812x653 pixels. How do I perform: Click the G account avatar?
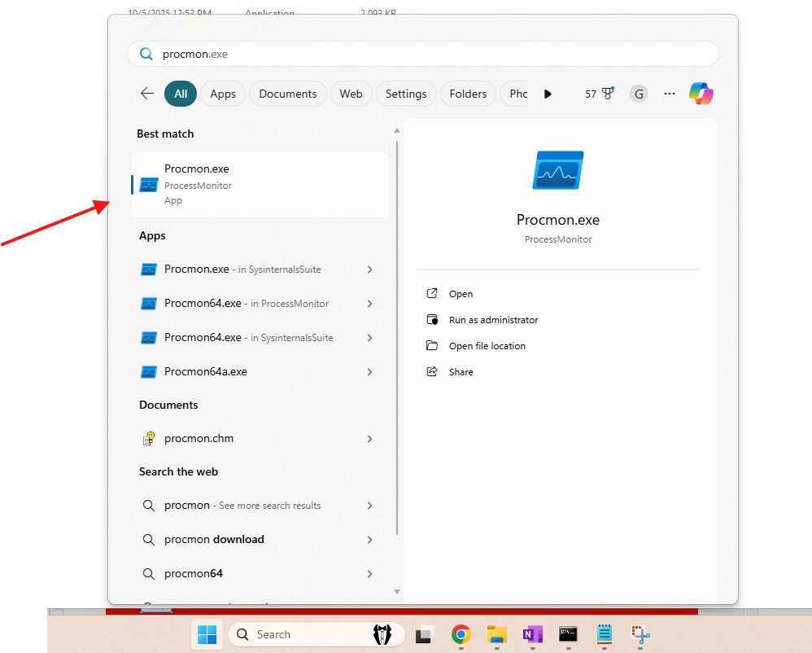pos(639,94)
